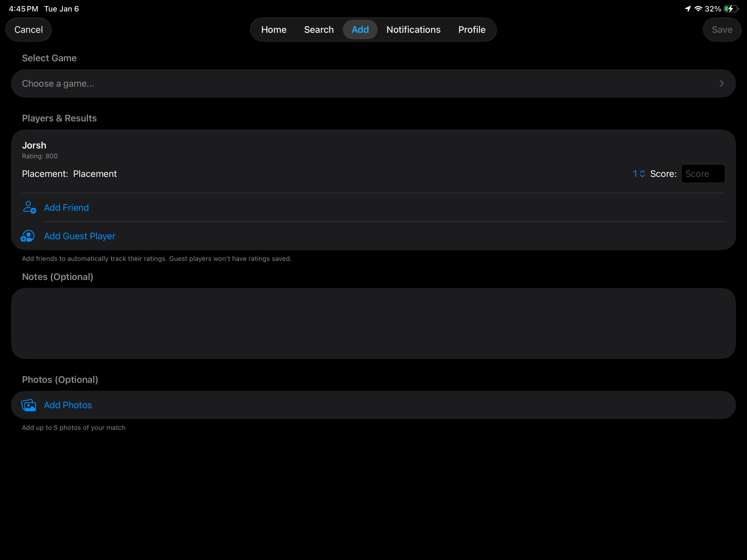Image resolution: width=747 pixels, height=560 pixels.
Task: Tap the Photos (Optional) heading
Action: coord(60,380)
